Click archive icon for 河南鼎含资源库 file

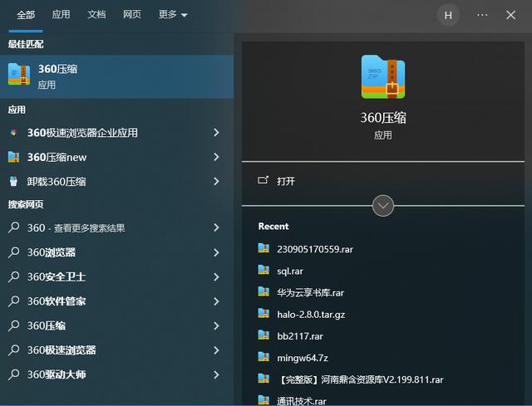[264, 379]
